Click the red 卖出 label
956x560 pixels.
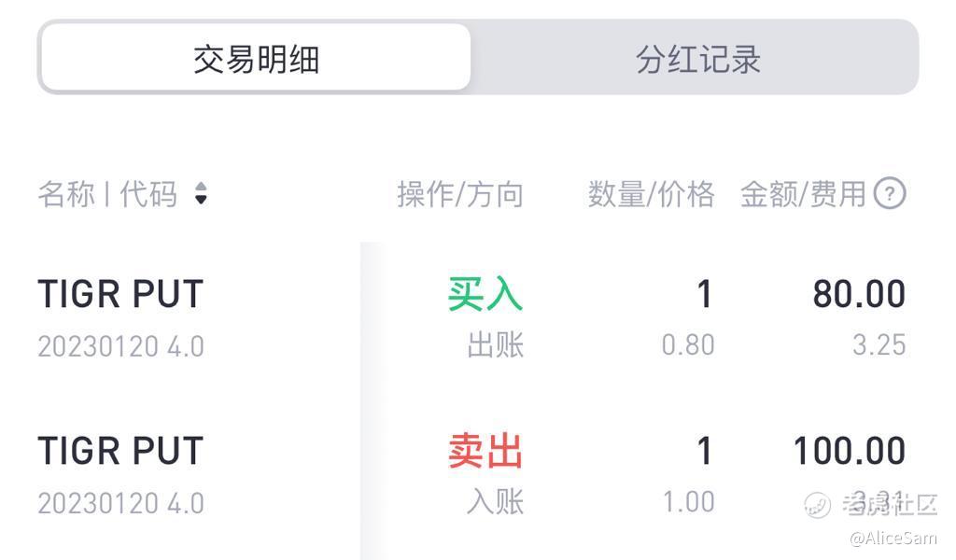coord(485,452)
